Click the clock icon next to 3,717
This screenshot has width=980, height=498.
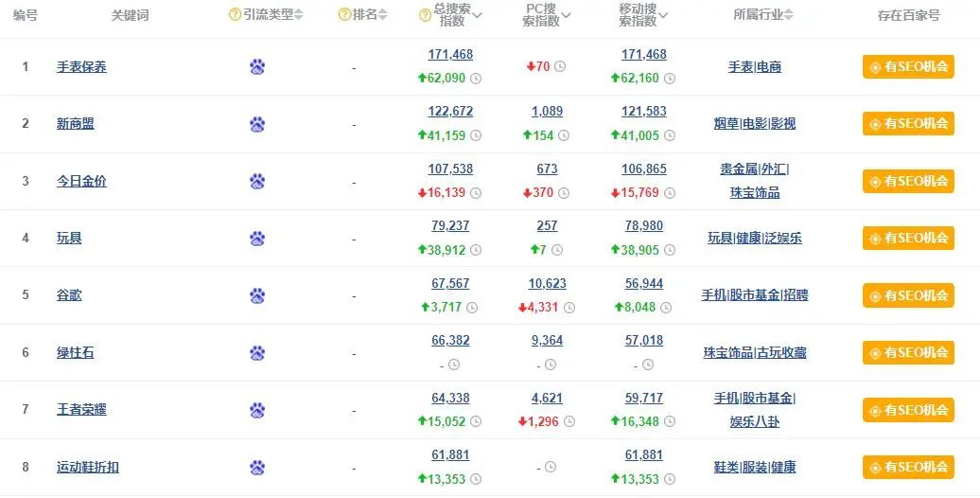click(x=472, y=308)
